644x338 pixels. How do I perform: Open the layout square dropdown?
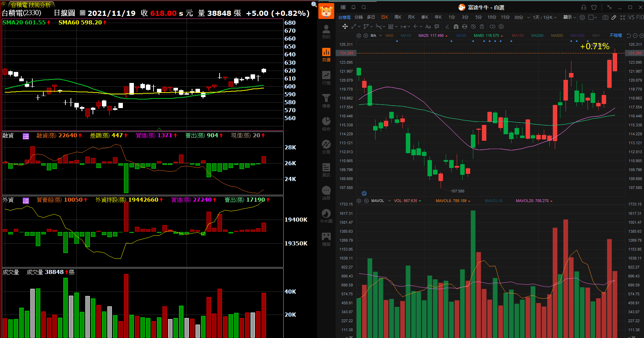593,18
